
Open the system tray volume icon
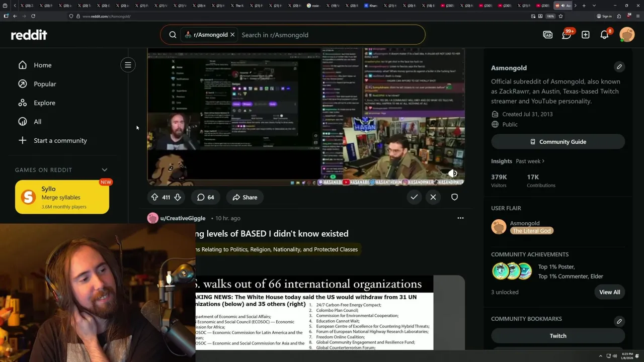tap(615, 356)
